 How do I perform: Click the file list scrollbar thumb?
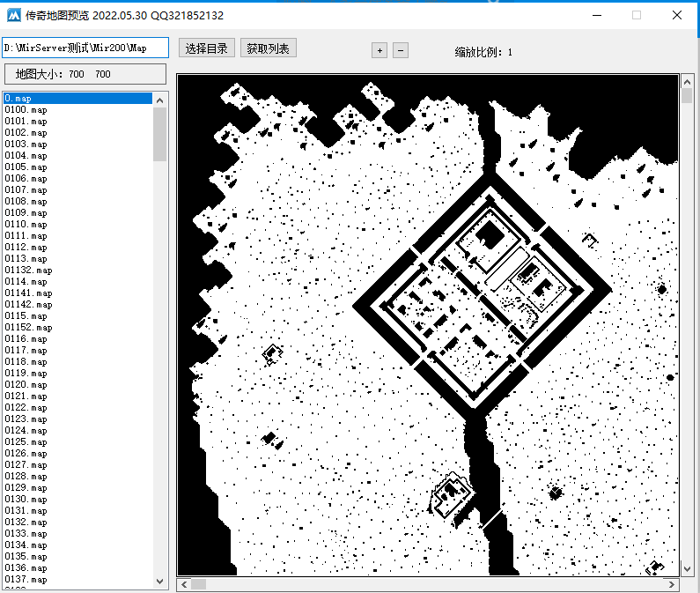click(x=160, y=134)
